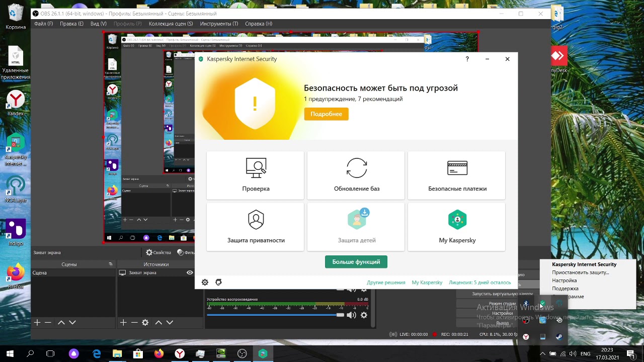Open the Проверка scan tile in Kaspersky
Viewport: 644px width, 362px height.
click(256, 175)
